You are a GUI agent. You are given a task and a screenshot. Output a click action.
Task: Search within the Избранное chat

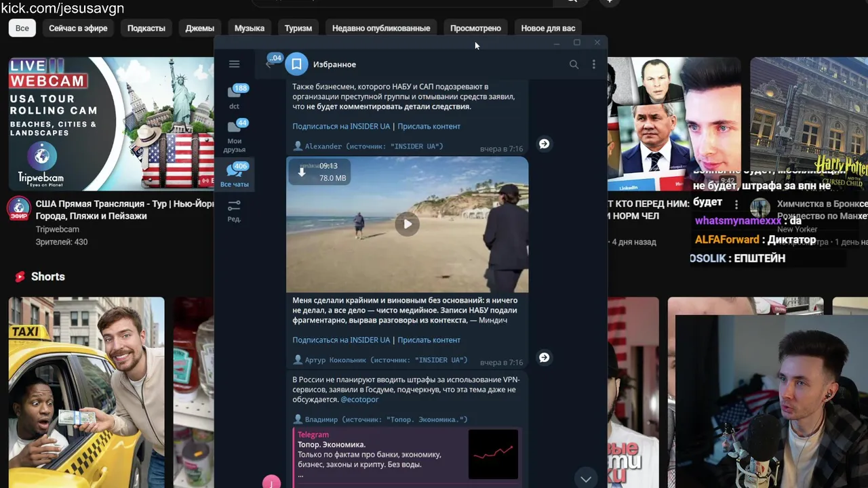pyautogui.click(x=574, y=64)
